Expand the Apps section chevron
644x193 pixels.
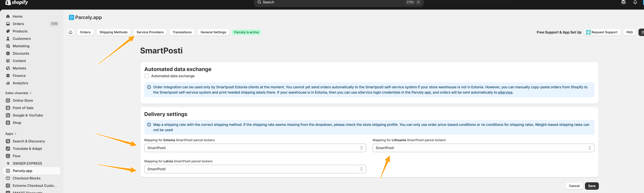(16, 134)
